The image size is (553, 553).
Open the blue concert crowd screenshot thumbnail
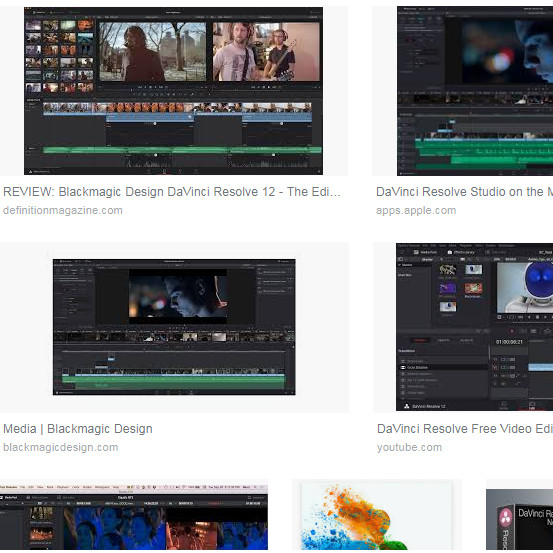pyautogui.click(x=134, y=516)
